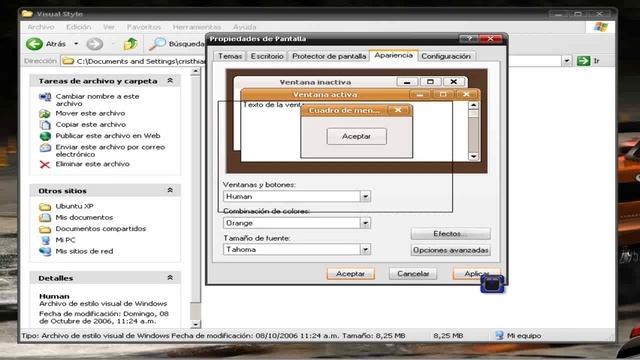Click the Mi equipo status bar icon
This screenshot has width=640, height=360.
pyautogui.click(x=500, y=336)
